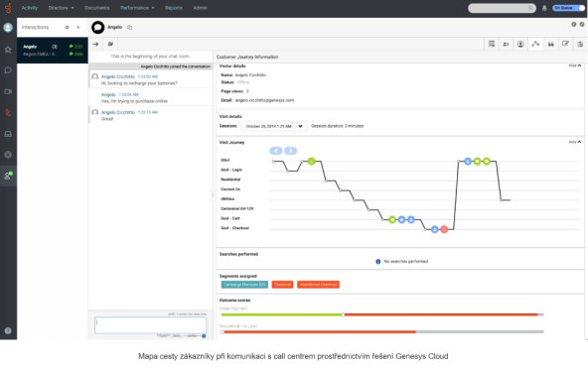Click the second outcome score bar
588x368 pixels.
tap(381, 331)
